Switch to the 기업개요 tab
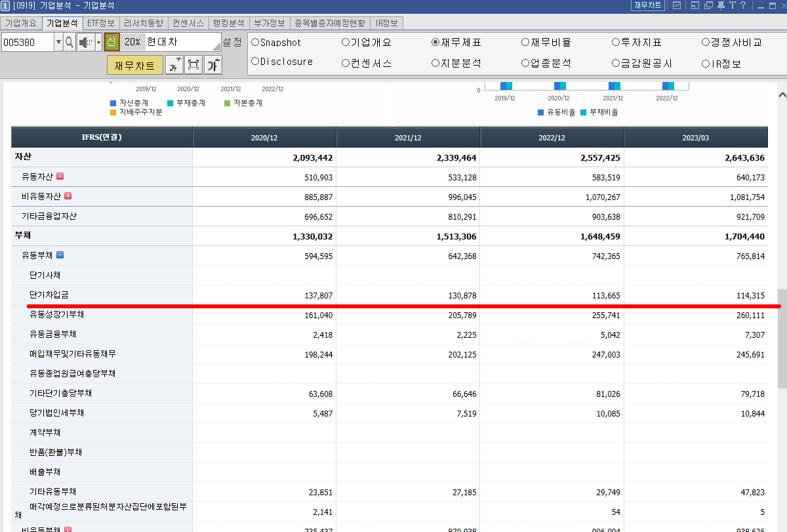The width and height of the screenshot is (787, 532). point(21,23)
